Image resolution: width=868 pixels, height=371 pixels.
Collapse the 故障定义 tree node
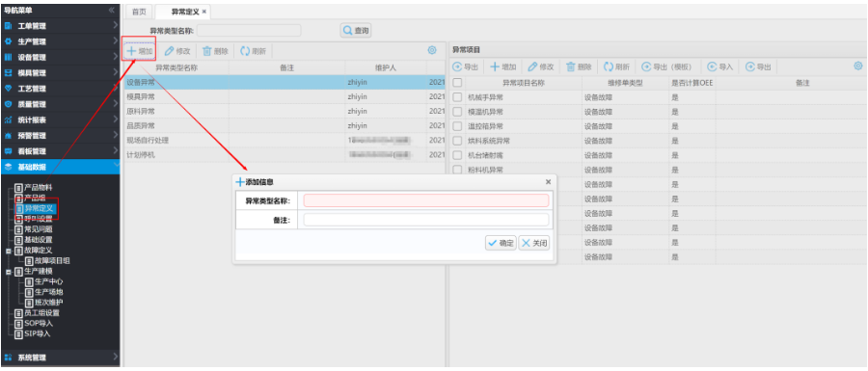click(x=9, y=251)
